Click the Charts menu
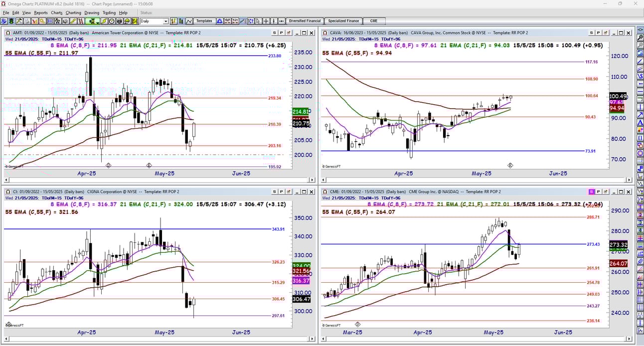Screen dimensions: 644x346 click(x=56, y=12)
